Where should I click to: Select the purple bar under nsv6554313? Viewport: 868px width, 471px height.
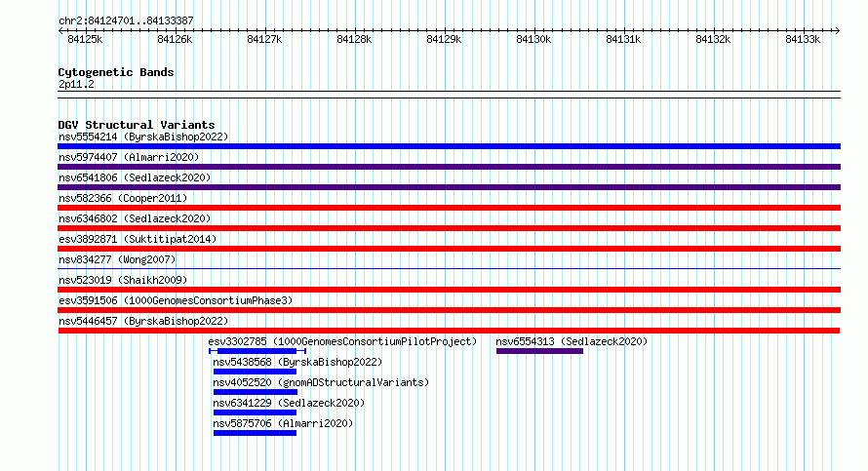tap(539, 351)
